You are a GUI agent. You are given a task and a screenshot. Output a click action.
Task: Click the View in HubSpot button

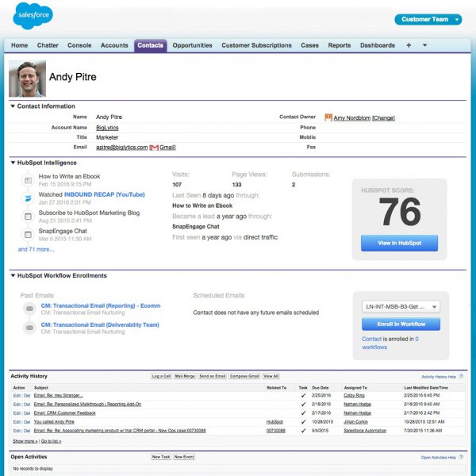click(400, 243)
